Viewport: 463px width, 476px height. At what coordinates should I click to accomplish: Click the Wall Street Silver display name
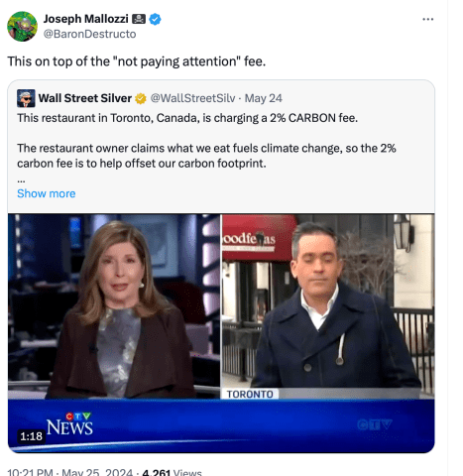pyautogui.click(x=85, y=98)
